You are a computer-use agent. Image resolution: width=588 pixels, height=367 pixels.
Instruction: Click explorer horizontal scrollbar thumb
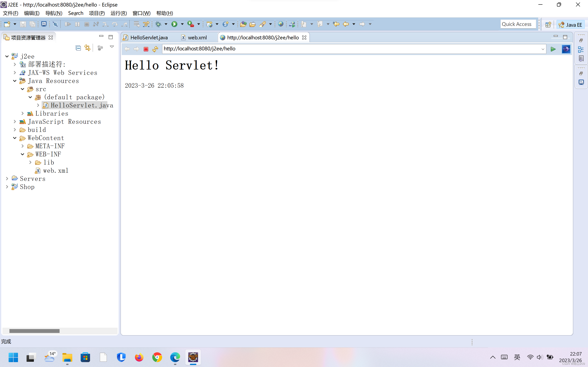[34, 331]
